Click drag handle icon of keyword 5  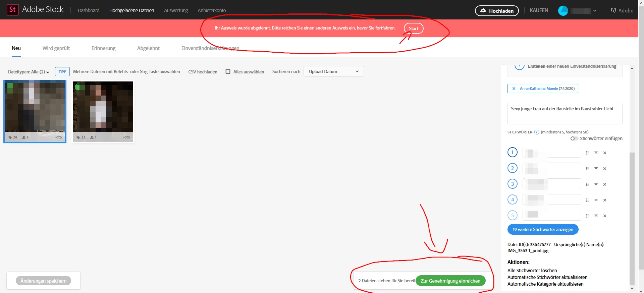coord(587,216)
